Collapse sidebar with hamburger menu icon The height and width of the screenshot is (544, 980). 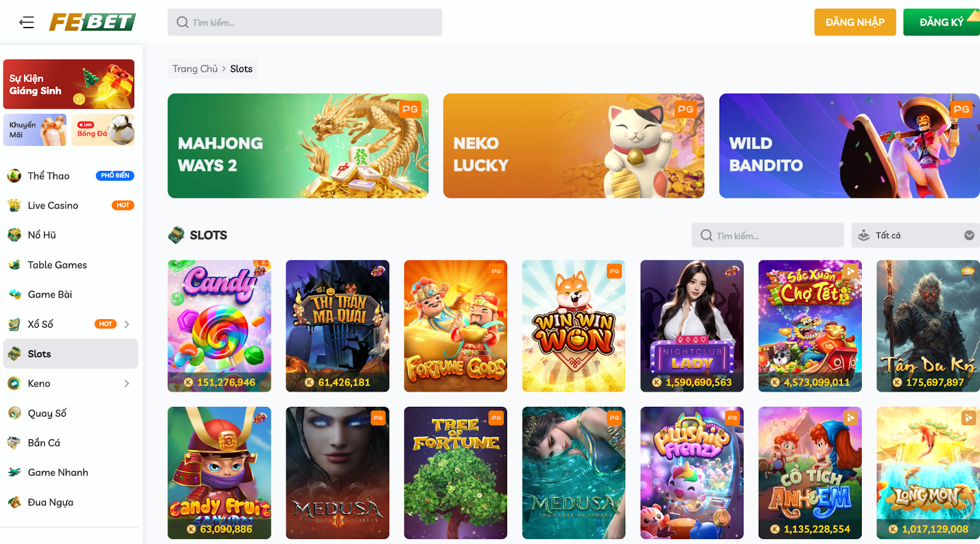(x=26, y=23)
